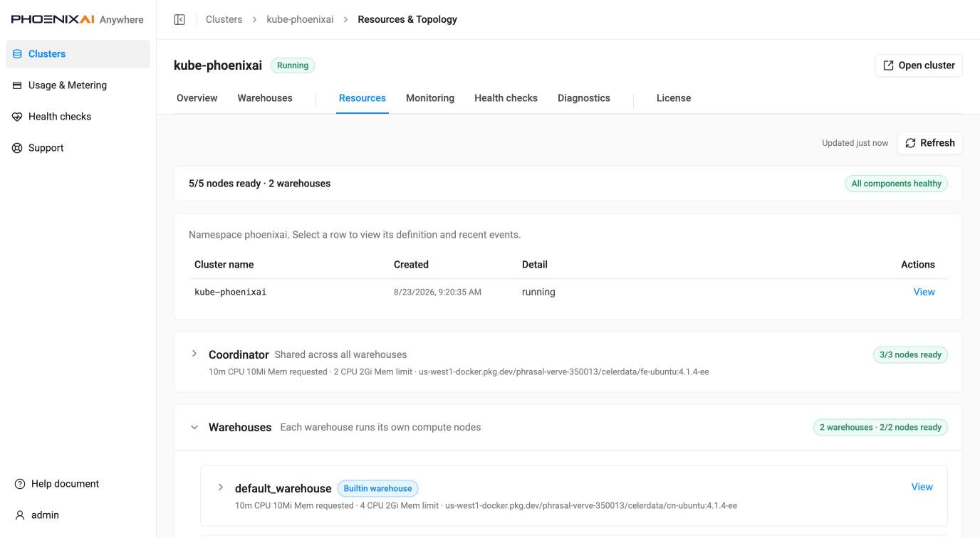The width and height of the screenshot is (980, 538).
Task: Expand the Coordinator section chevron
Action: [194, 354]
